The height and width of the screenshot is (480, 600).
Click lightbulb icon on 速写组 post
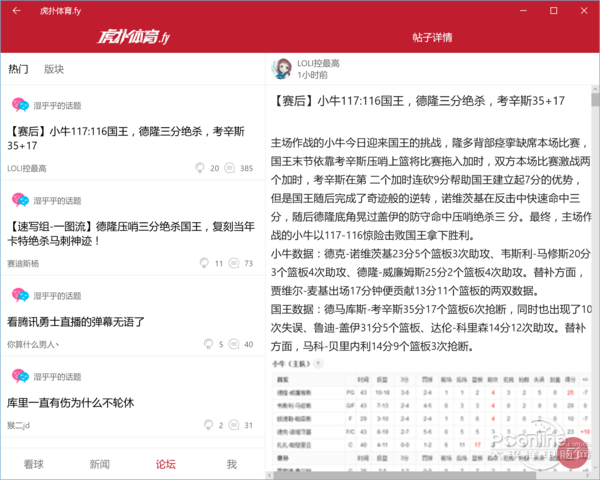(x=204, y=263)
